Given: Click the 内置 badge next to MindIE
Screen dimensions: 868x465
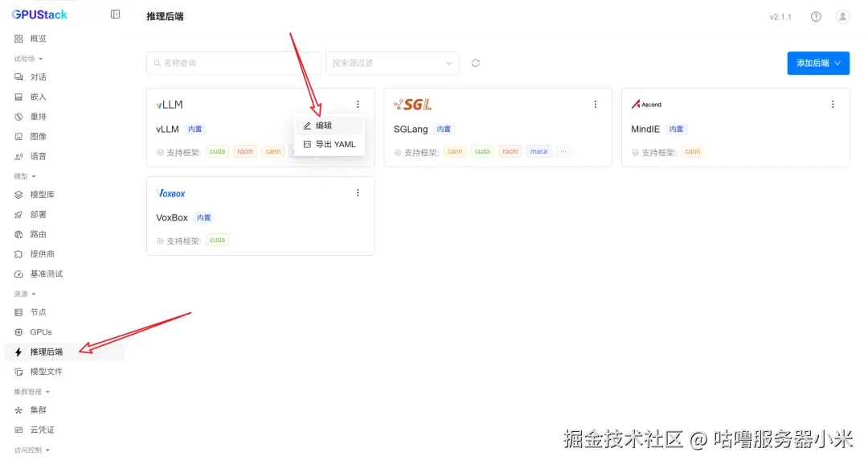Looking at the screenshot, I should click(x=676, y=130).
